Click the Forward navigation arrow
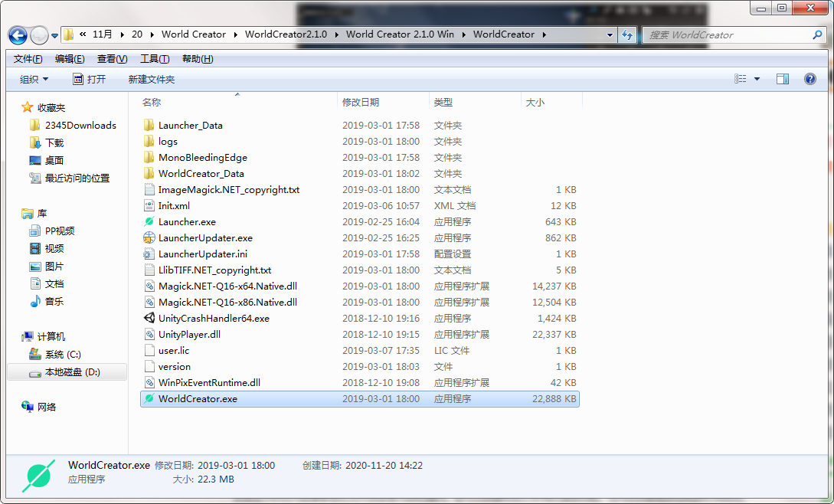Image resolution: width=834 pixels, height=504 pixels. point(39,35)
